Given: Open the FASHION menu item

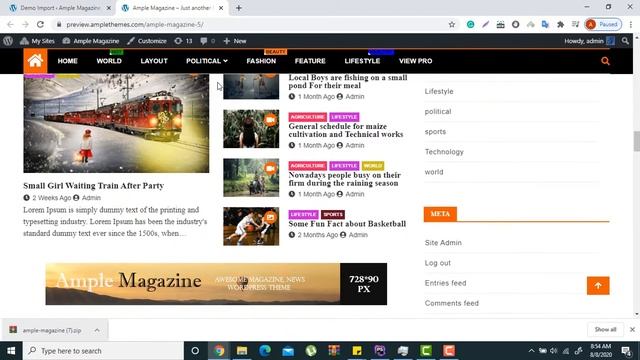Looking at the screenshot, I should [261, 61].
